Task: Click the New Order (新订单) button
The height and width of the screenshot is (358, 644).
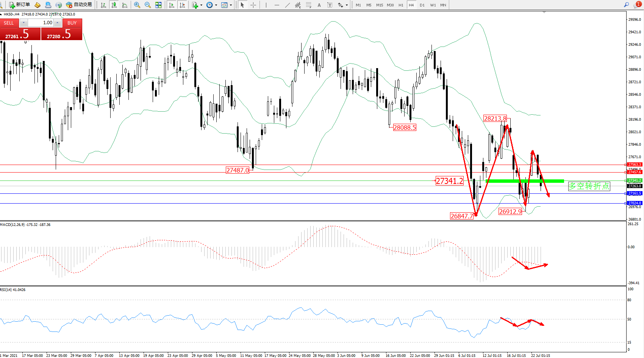Action: 19,5
